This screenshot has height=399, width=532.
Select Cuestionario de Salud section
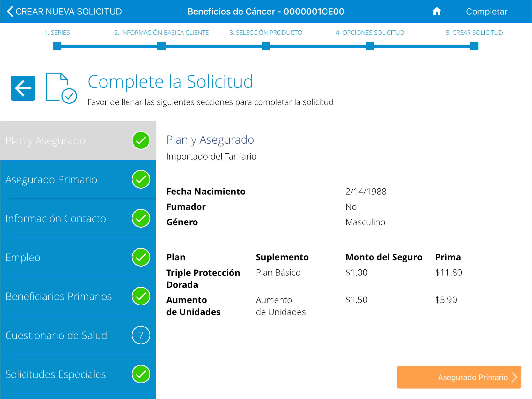point(78,335)
